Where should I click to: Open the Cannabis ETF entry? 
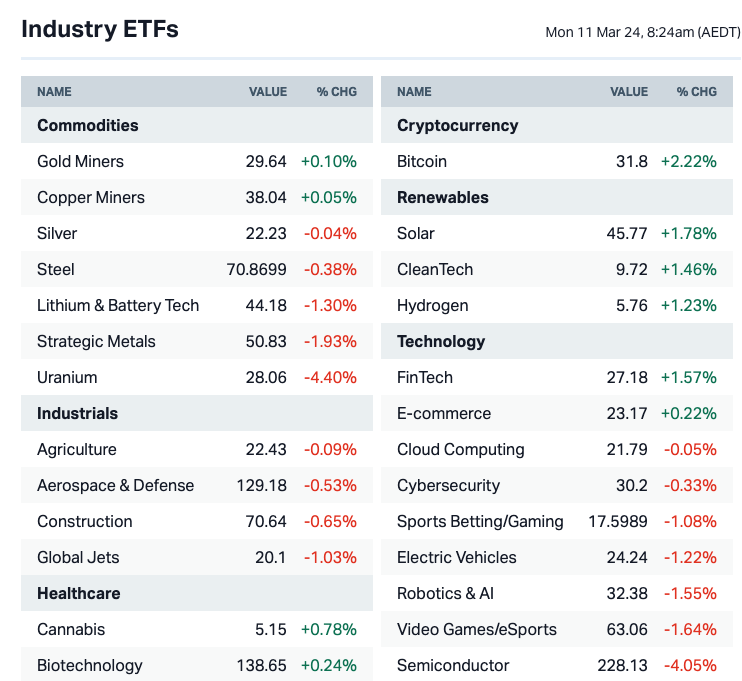pyautogui.click(x=71, y=629)
